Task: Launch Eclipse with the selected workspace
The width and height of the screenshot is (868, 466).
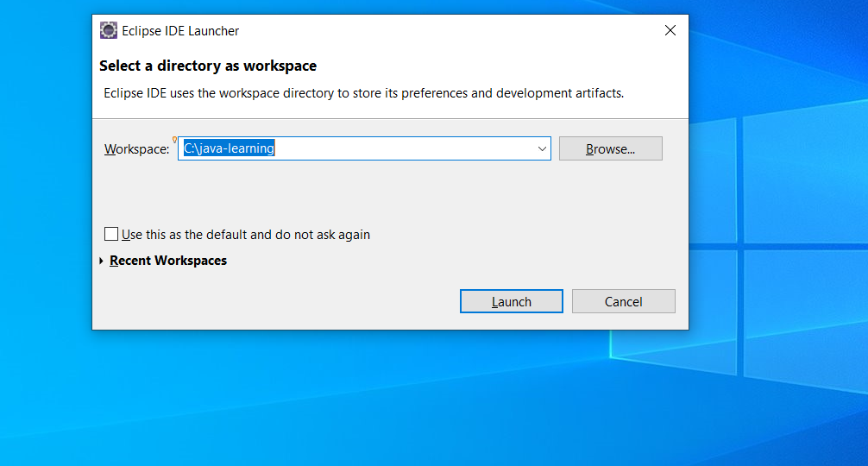Action: click(512, 301)
